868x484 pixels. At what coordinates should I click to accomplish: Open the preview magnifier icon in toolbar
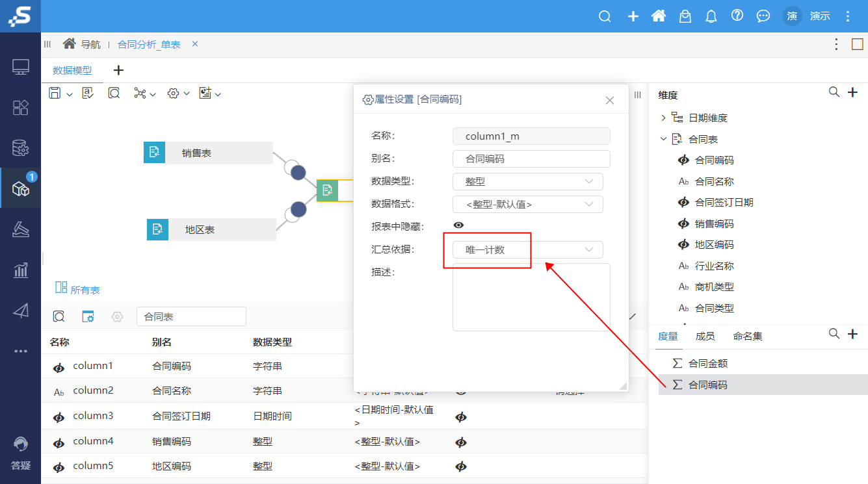tap(112, 93)
